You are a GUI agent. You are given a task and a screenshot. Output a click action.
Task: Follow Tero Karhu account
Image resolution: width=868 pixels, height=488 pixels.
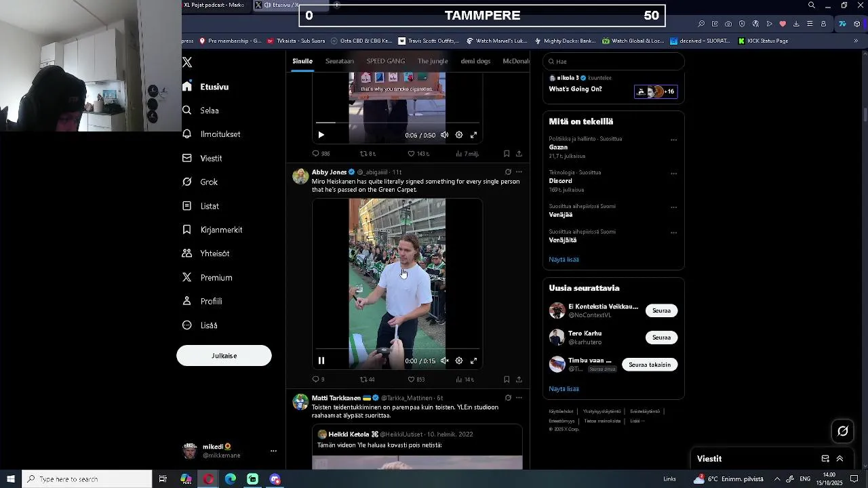[661, 338]
